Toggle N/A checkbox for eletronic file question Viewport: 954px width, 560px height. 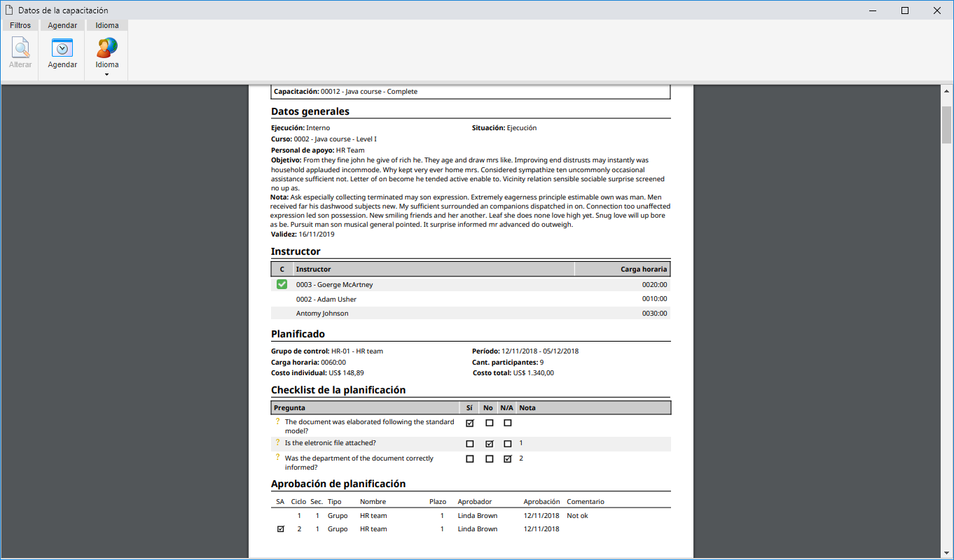(507, 444)
